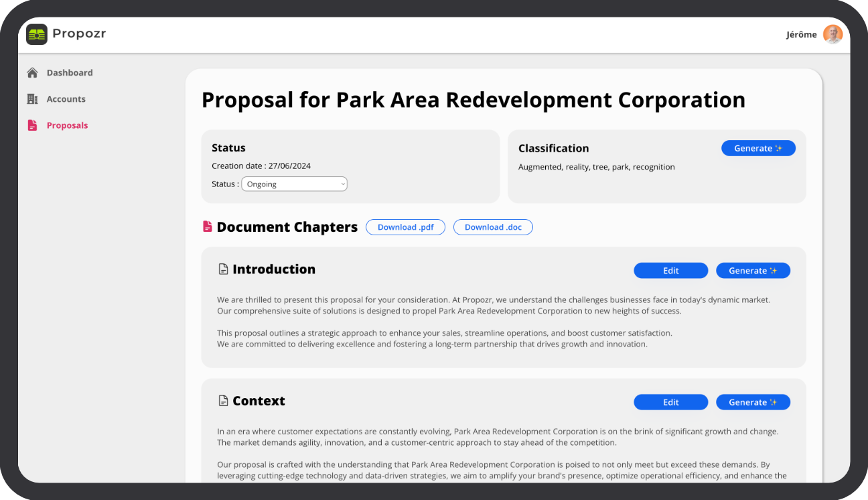
Task: Generate the Classification keywords
Action: 757,148
